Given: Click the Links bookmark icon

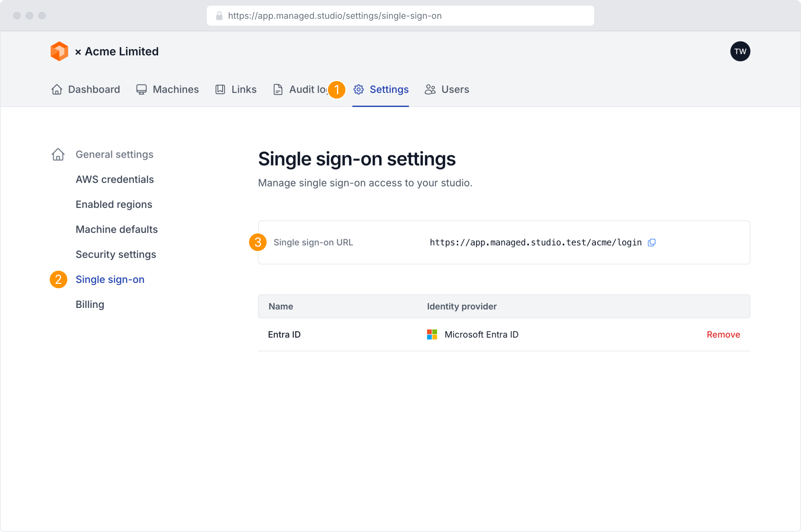Looking at the screenshot, I should coord(220,90).
